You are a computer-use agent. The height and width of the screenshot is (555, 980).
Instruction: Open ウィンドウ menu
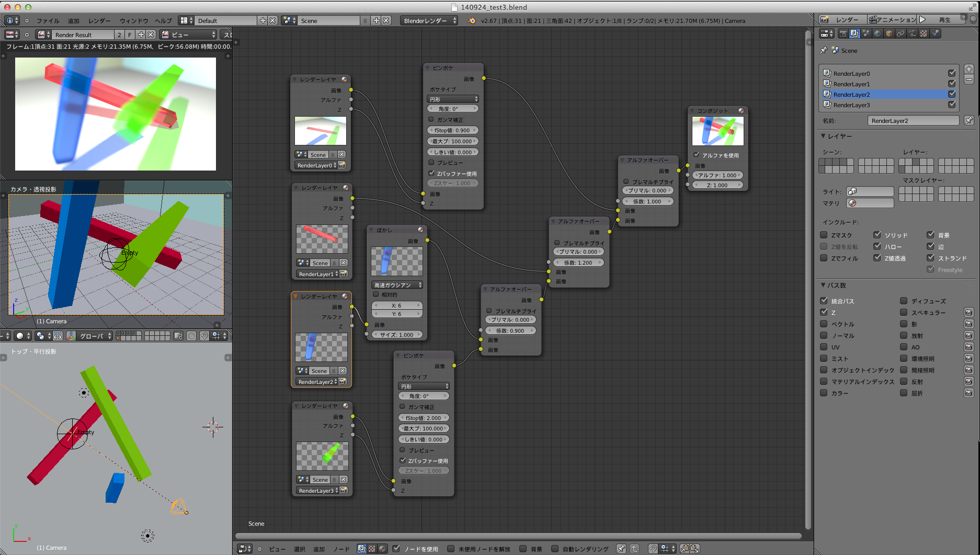[134, 21]
